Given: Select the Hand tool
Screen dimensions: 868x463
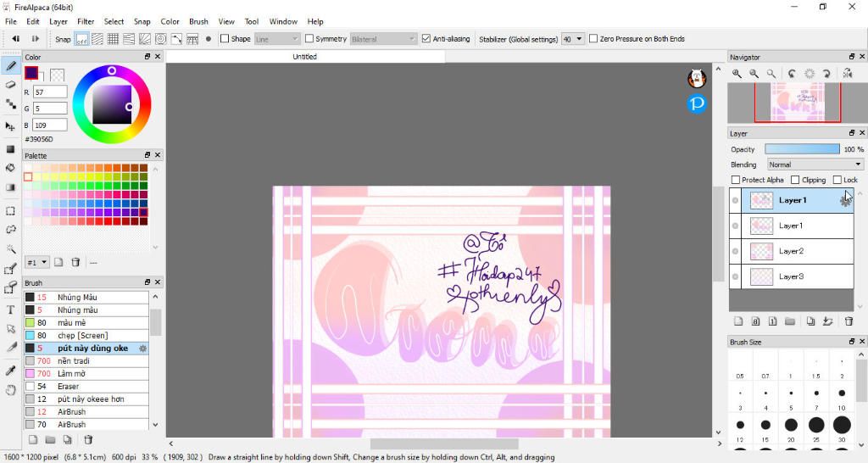Looking at the screenshot, I should pos(10,390).
